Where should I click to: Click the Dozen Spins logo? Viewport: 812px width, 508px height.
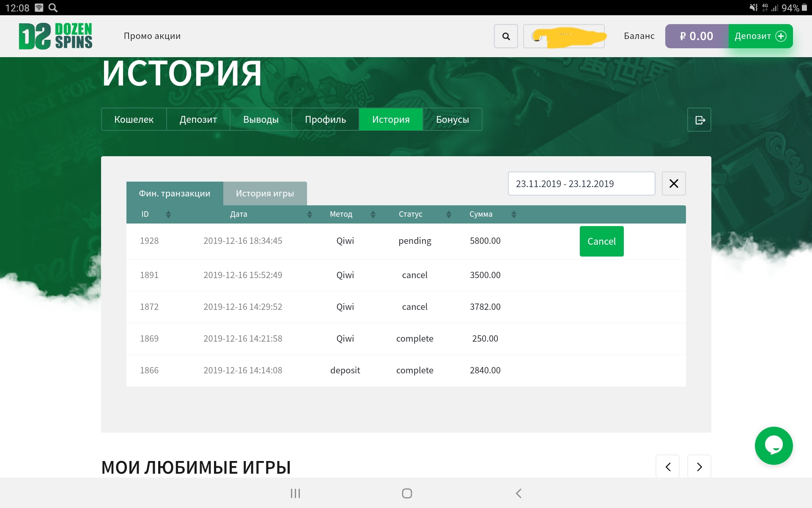click(55, 36)
